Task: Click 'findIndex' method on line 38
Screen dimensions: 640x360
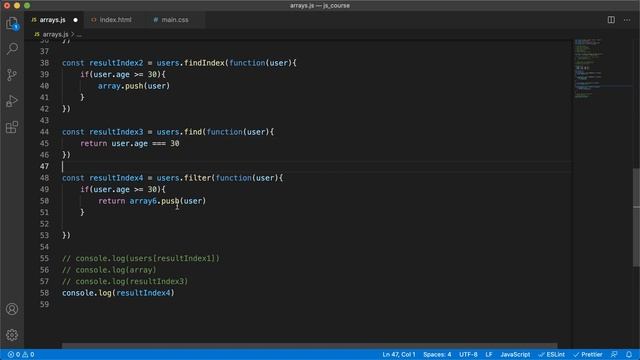Action: click(204, 63)
